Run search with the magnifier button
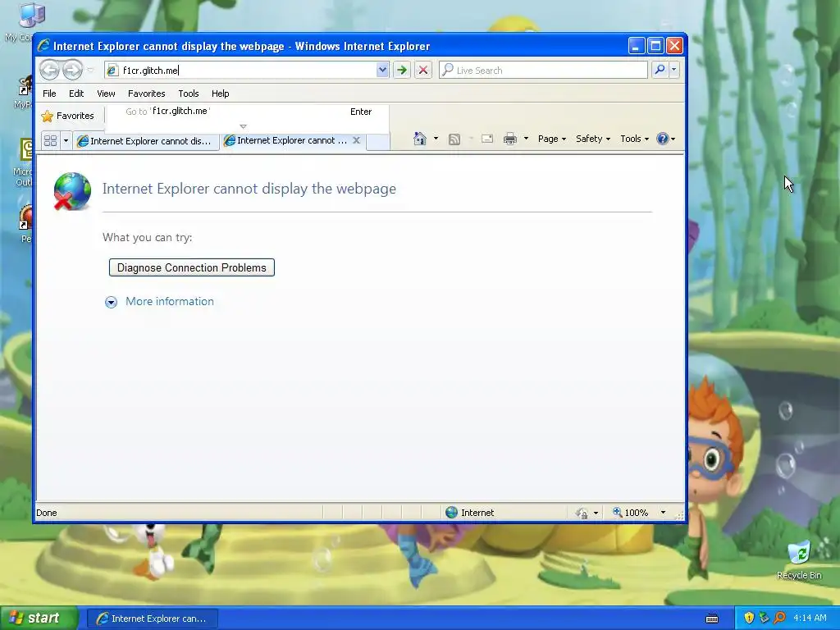This screenshot has height=630, width=840. [660, 70]
